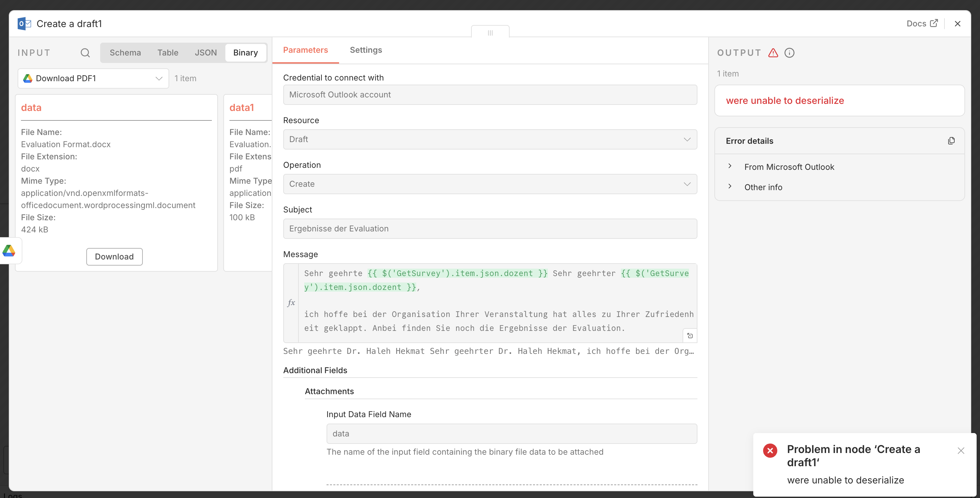Switch input view to JSON
980x498 pixels.
point(205,52)
